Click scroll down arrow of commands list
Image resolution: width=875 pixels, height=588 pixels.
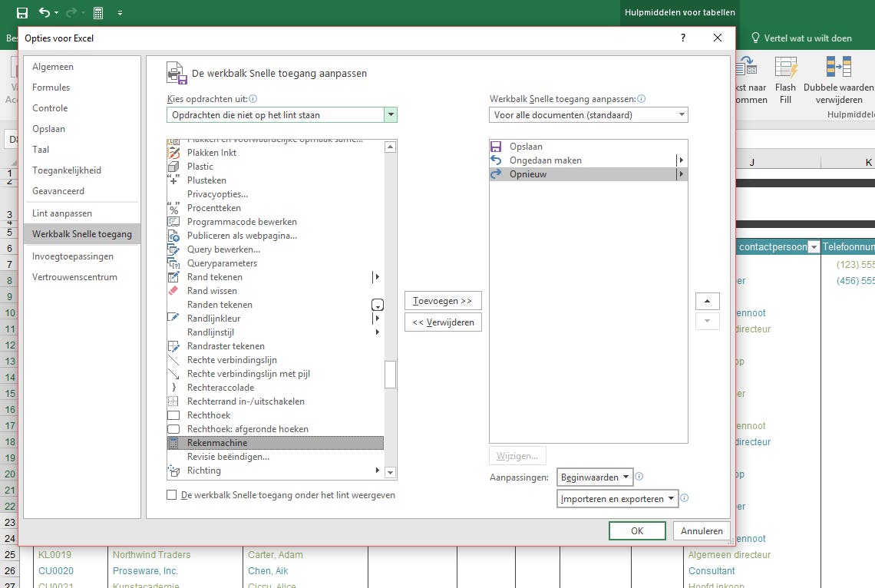click(390, 472)
